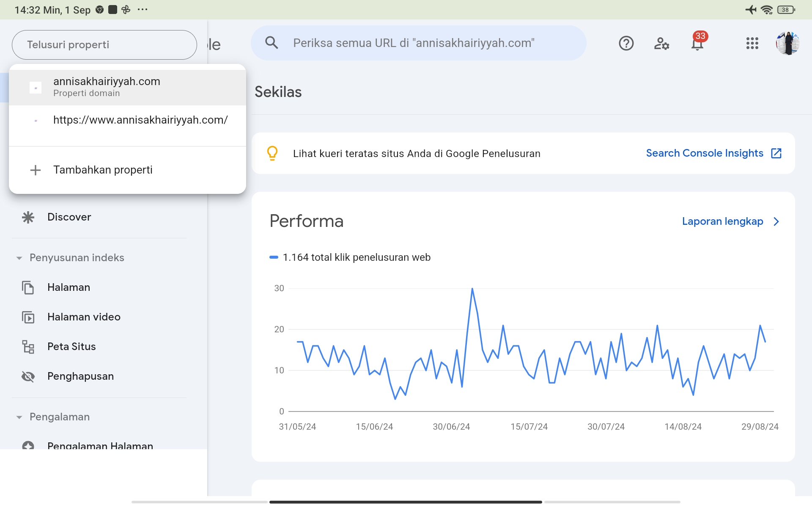Open Laporan lengkap for Performa

point(722,221)
